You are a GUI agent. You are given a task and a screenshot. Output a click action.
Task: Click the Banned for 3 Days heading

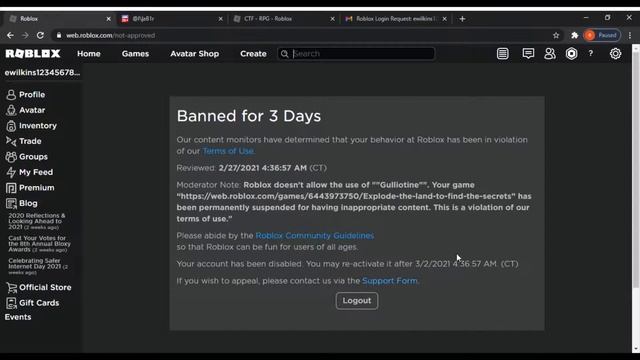[249, 116]
